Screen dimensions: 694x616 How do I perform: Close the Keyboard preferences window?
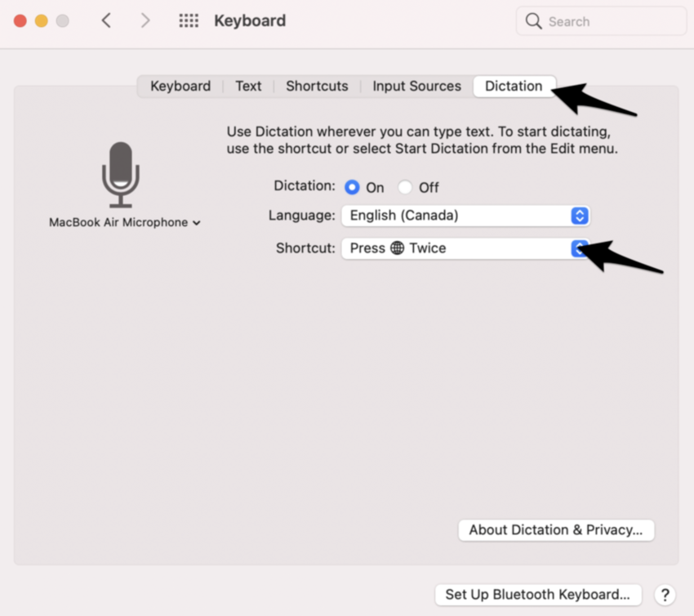coord(20,21)
